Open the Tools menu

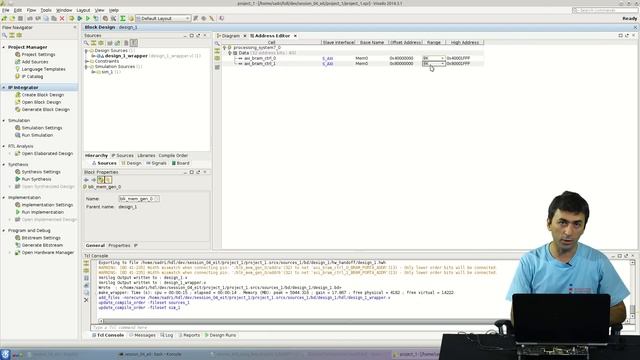click(46, 10)
